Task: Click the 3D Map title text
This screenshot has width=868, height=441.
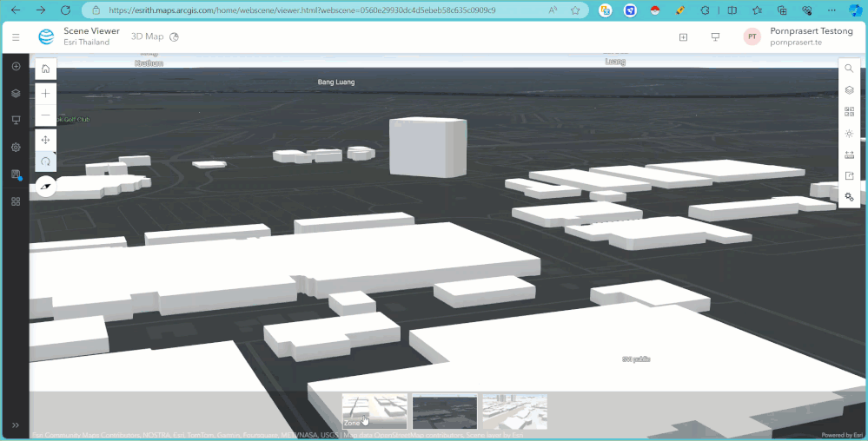Action: pyautogui.click(x=147, y=36)
